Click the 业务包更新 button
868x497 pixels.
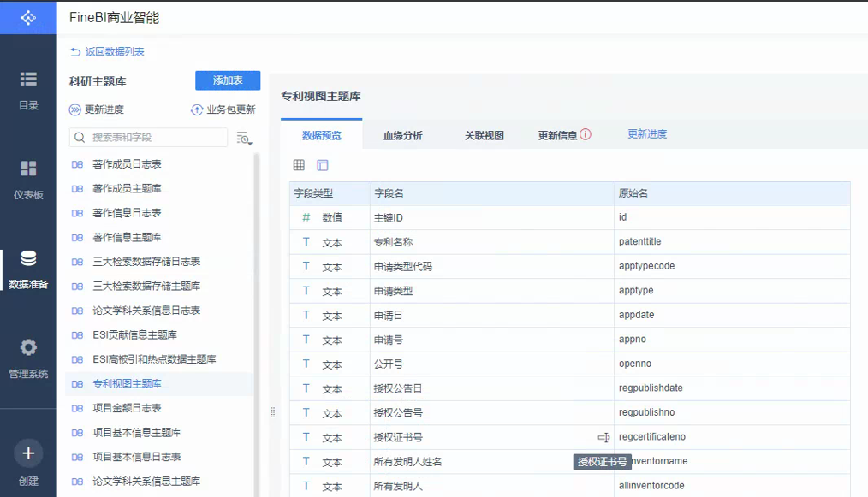[x=223, y=109]
